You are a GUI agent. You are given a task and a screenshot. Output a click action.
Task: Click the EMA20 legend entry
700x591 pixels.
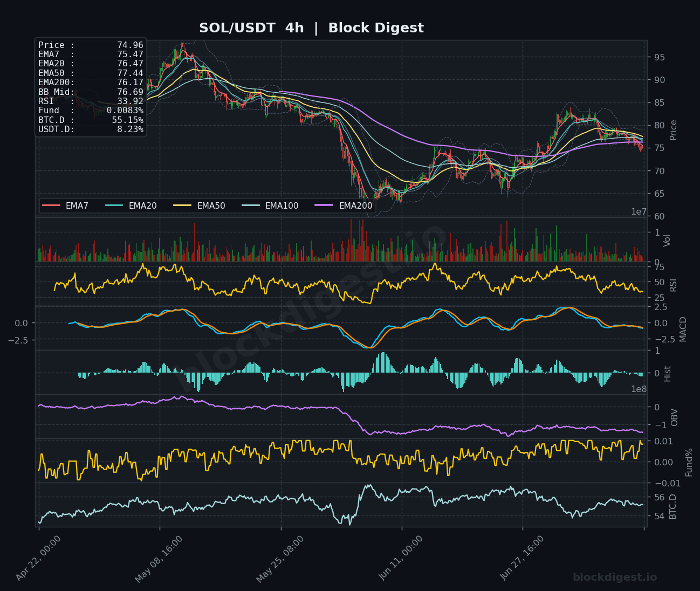(x=131, y=206)
